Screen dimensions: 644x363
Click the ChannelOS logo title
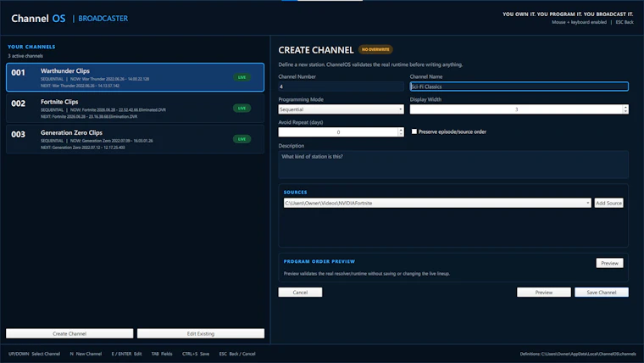[38, 19]
